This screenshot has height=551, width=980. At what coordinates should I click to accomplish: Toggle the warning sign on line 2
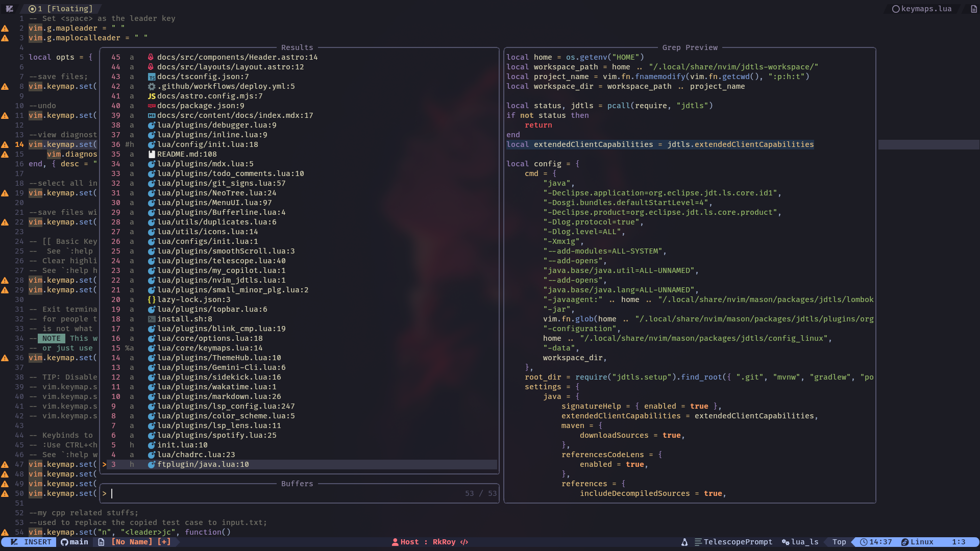coord(5,29)
